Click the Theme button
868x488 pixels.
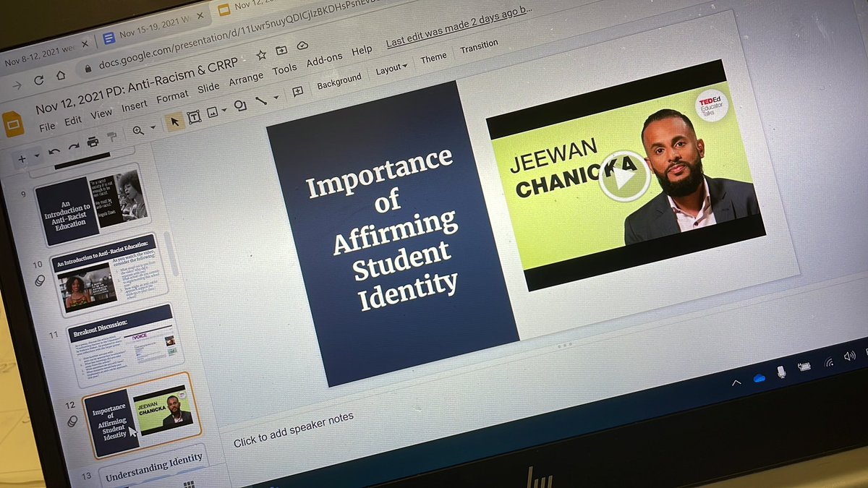coord(433,58)
